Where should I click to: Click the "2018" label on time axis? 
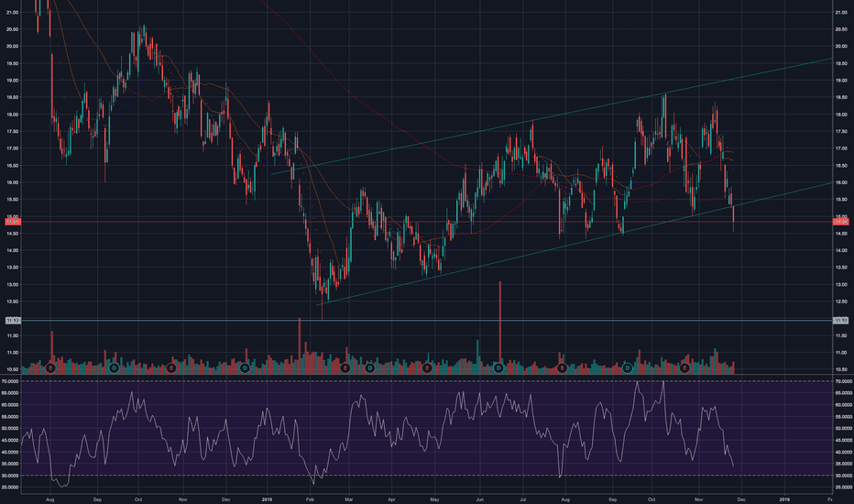267,499
